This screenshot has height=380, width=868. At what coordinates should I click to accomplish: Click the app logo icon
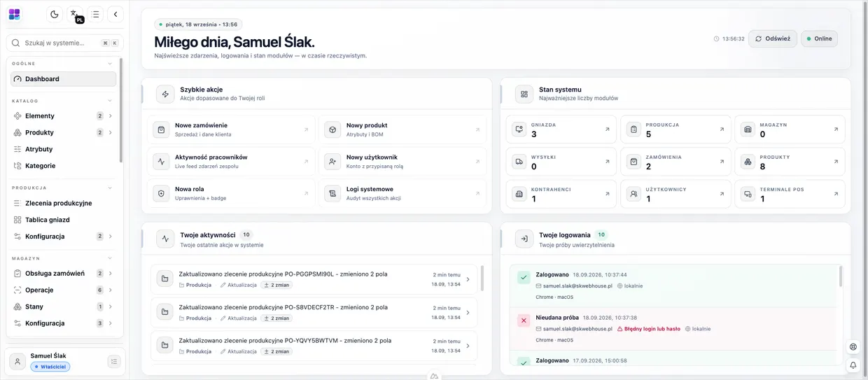[x=15, y=14]
